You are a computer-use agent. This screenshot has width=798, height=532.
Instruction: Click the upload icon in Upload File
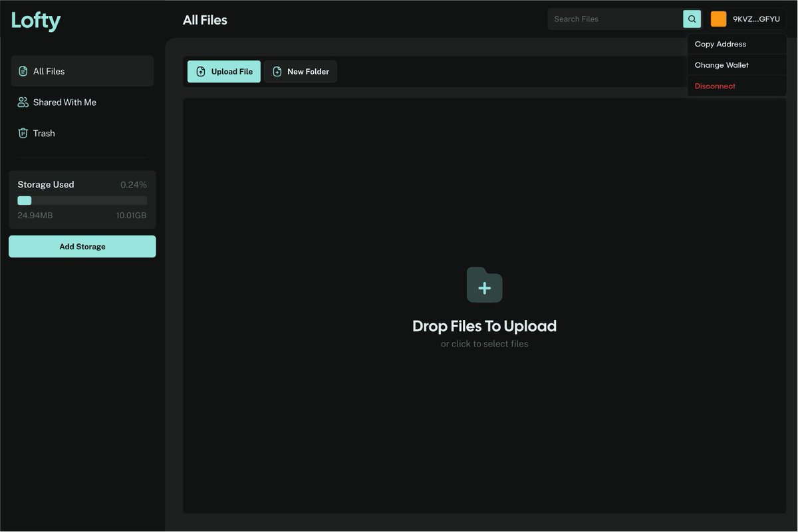(201, 72)
